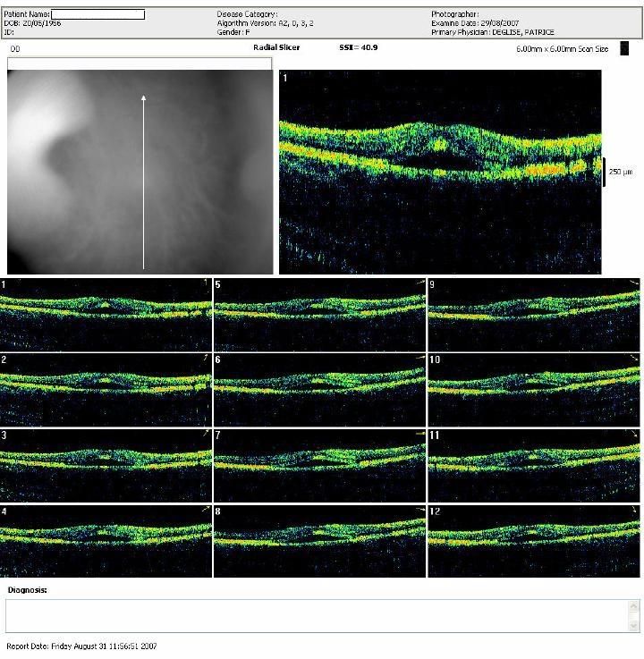This screenshot has width=644, height=659.
Task: Click the scan direction arrow on thumbnail 1
Action: coord(205,283)
